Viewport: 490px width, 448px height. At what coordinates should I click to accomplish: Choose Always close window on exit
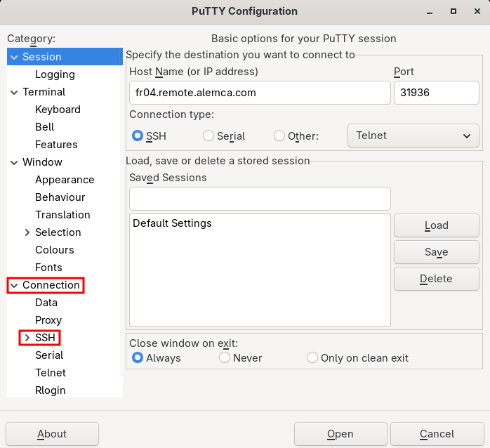click(x=138, y=357)
